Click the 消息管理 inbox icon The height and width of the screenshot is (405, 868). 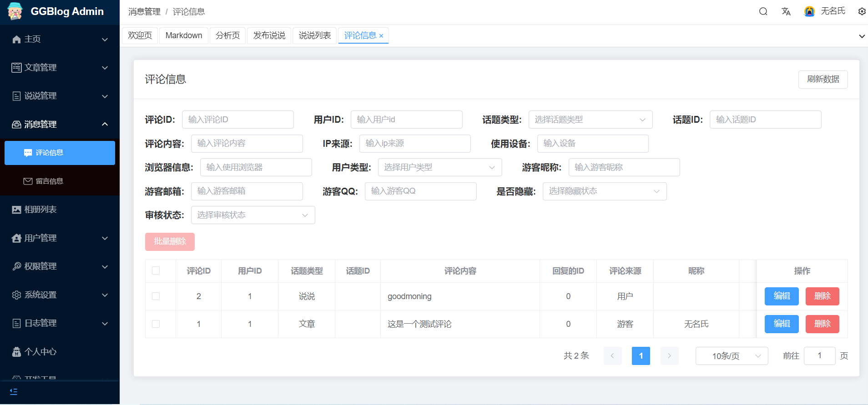tap(16, 125)
